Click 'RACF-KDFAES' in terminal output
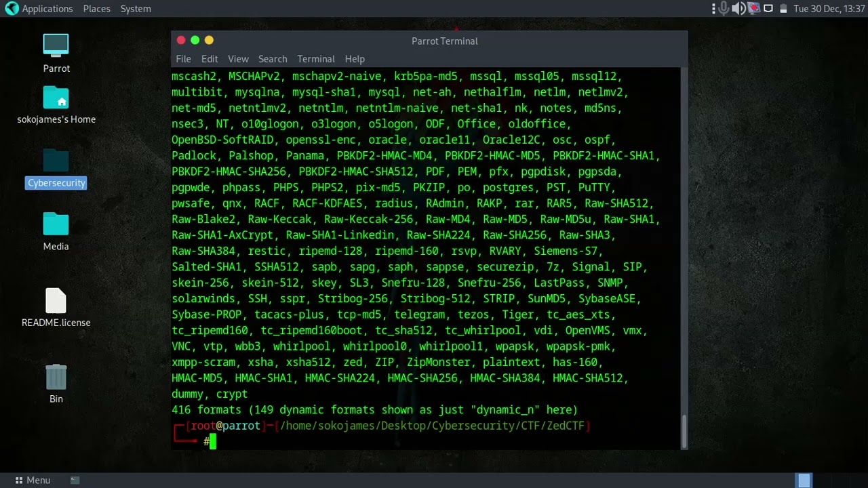 pos(327,203)
